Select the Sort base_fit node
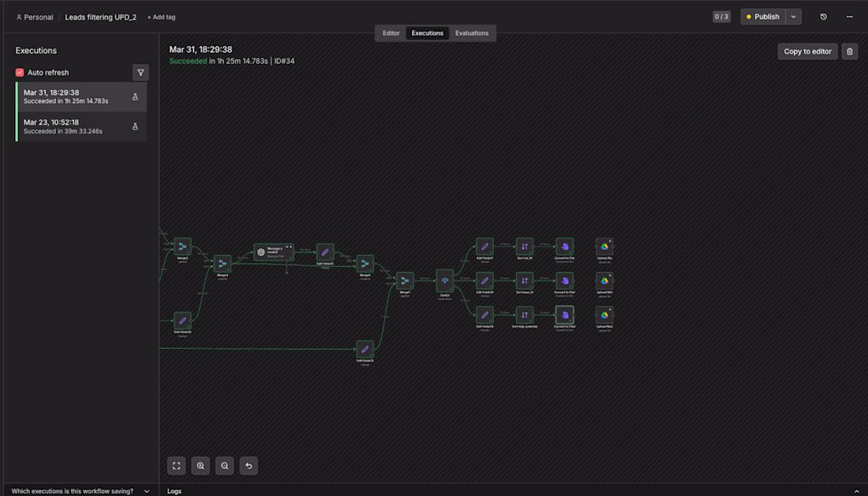Image resolution: width=868 pixels, height=496 pixels. (x=524, y=280)
